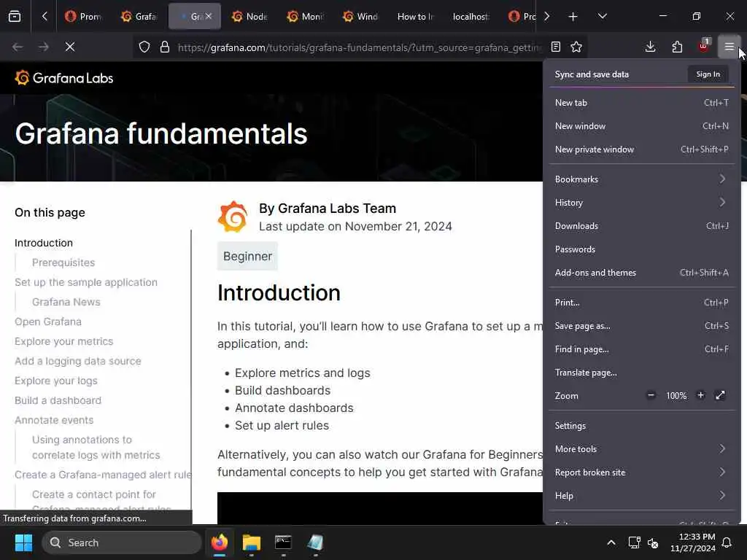This screenshot has height=560, width=747.
Task: Toggle reader view icon
Action: [x=555, y=47]
